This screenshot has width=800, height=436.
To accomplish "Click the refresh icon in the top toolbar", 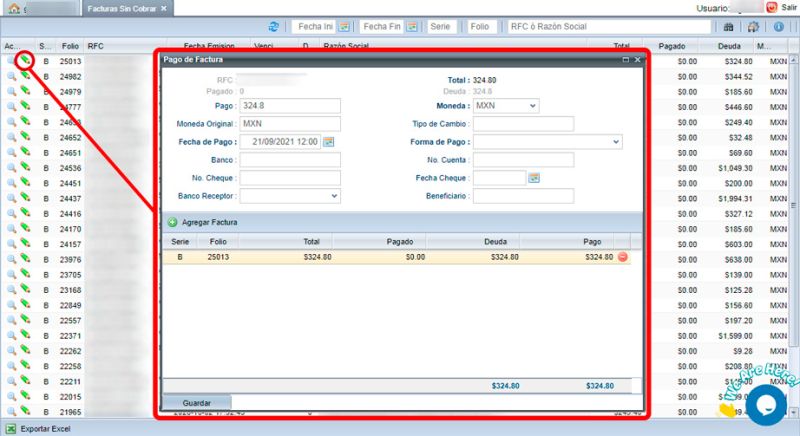I will click(274, 27).
